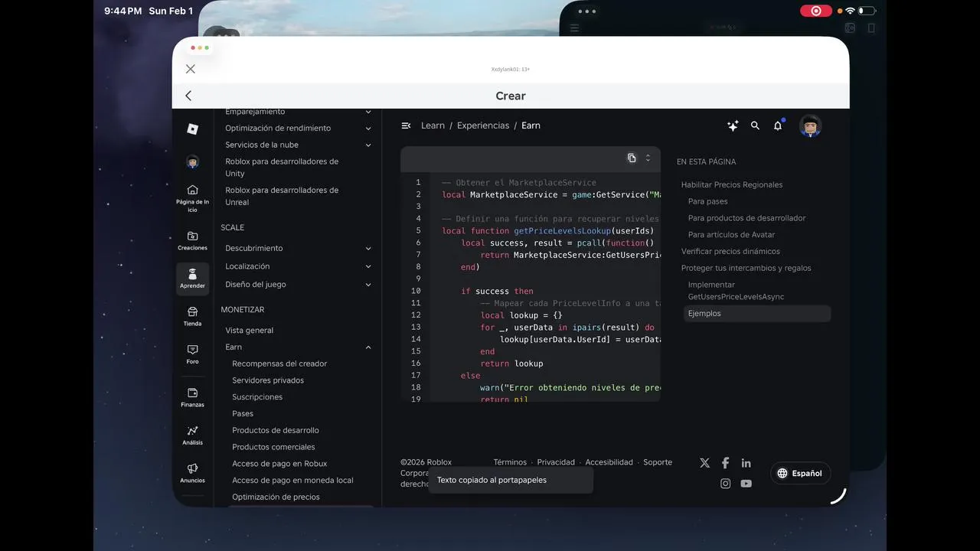980x551 pixels.
Task: Jump to Para pases section
Action: pos(707,201)
